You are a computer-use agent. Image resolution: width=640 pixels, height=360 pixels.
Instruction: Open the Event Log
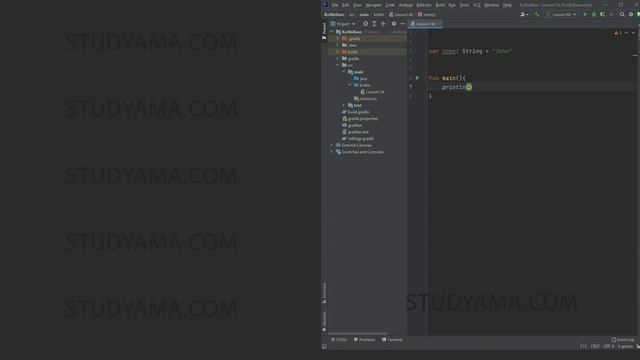coord(623,340)
